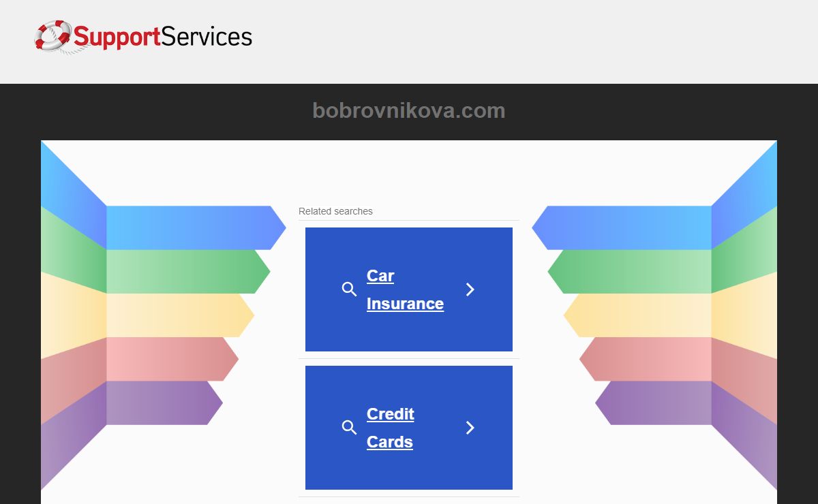This screenshot has width=818, height=504.
Task: Click the lifebuoy icon in the logo
Action: point(53,36)
